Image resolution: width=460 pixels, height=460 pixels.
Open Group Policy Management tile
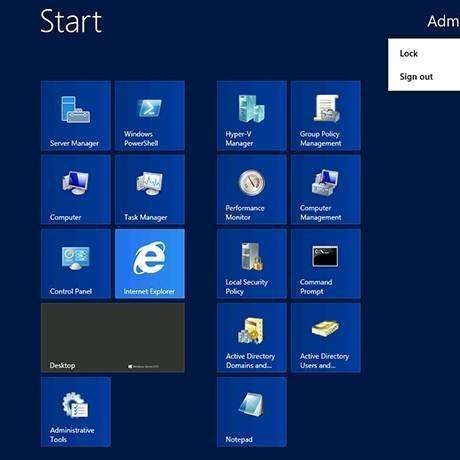(x=326, y=115)
